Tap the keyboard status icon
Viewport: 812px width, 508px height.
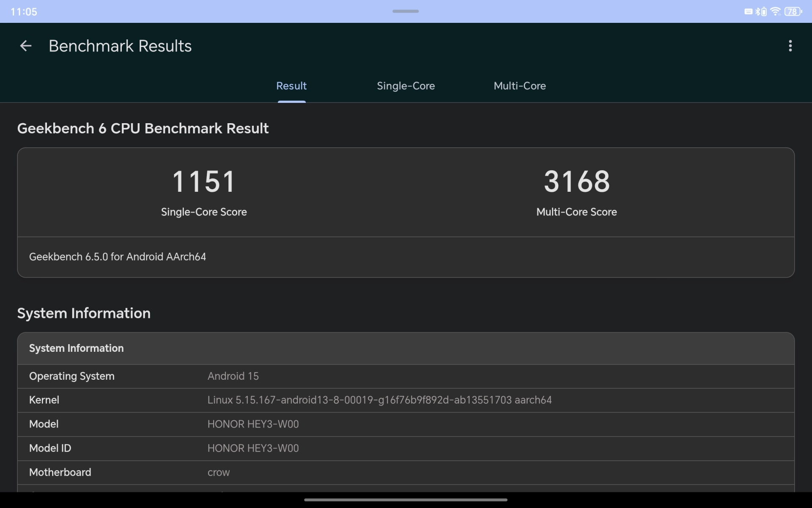pos(748,11)
